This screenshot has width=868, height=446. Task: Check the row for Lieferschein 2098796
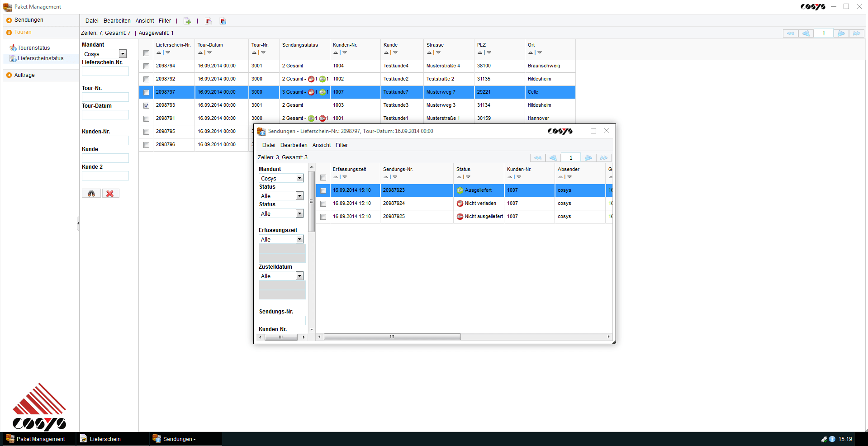(146, 145)
